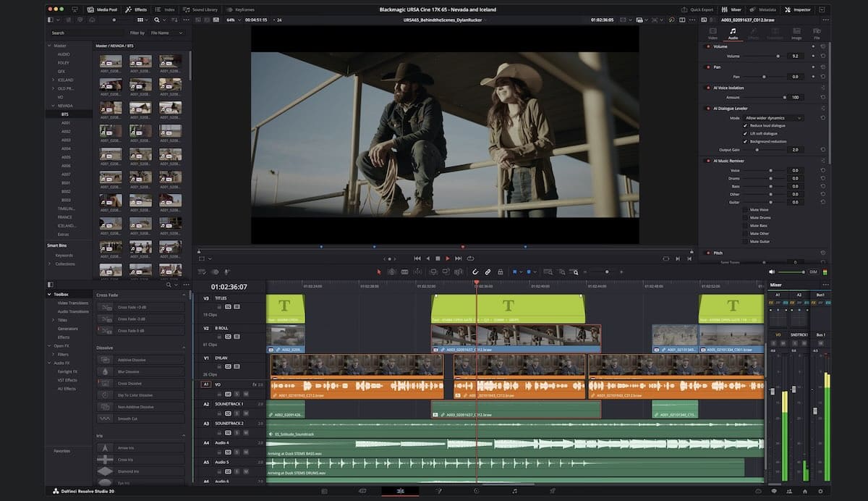Open the home project manager icon

click(x=807, y=491)
